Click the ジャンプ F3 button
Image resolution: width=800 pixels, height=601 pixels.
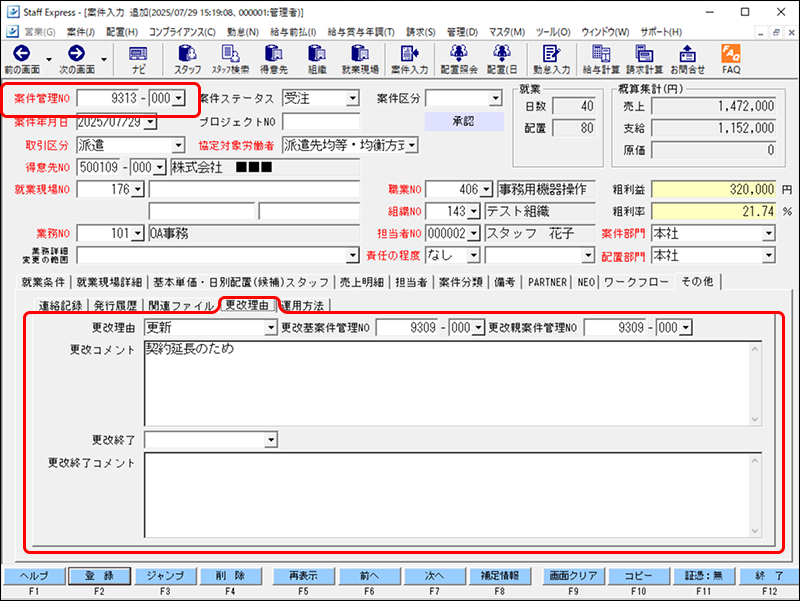pyautogui.click(x=165, y=575)
